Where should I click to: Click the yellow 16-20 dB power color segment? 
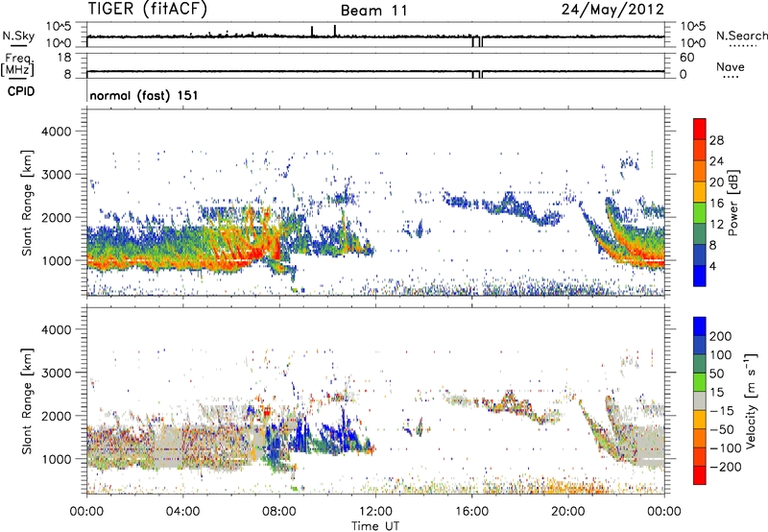pos(700,192)
